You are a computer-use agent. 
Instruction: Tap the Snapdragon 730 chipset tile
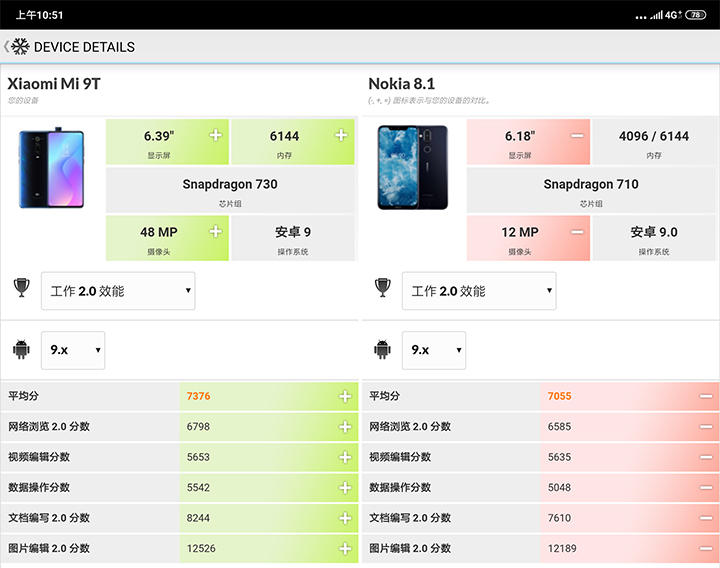point(230,190)
